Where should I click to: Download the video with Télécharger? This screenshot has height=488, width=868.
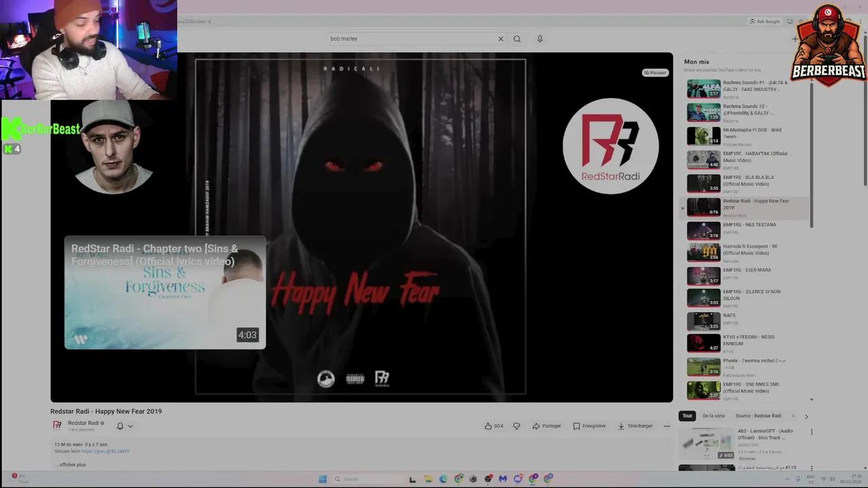(x=635, y=426)
